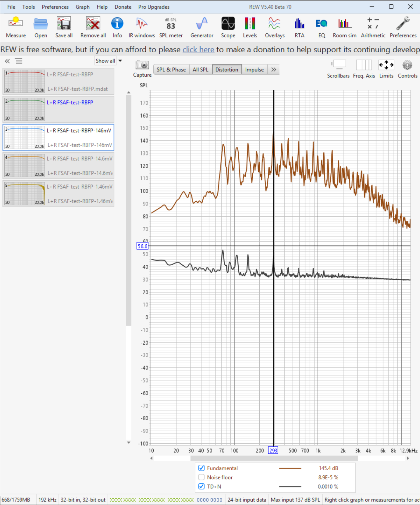Select measurement 1 L+R FSAF-test-RBFP.mdat
Viewport: 420px width, 505px height.
point(58,82)
